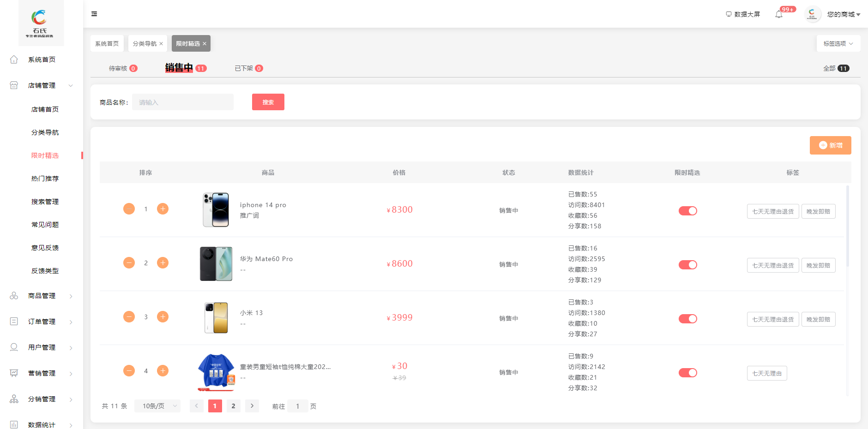Decrease sort order for iphone 14 pro

click(x=129, y=209)
